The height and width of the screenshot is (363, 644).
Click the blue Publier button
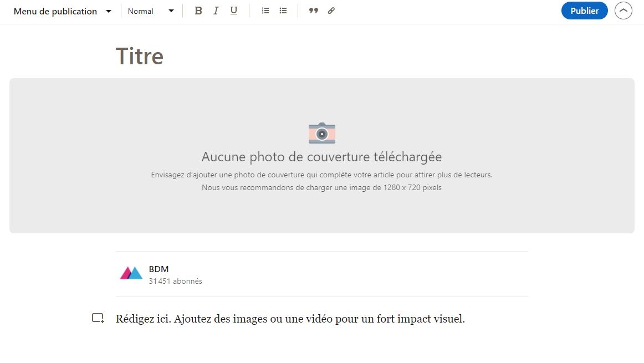(584, 11)
